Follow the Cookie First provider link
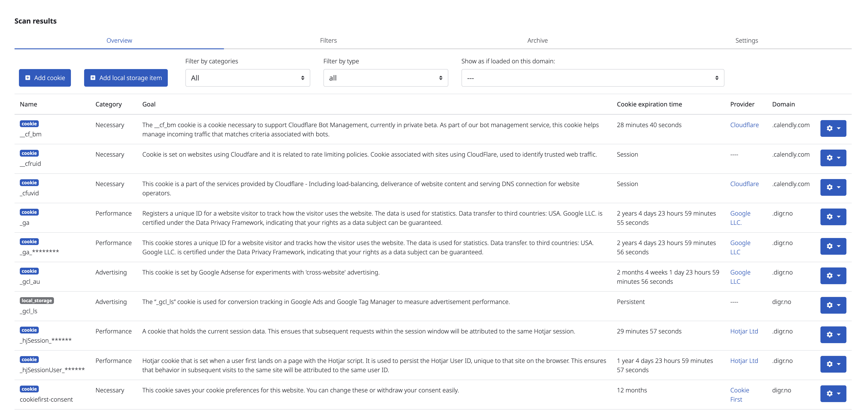868x410 pixels. pos(739,395)
